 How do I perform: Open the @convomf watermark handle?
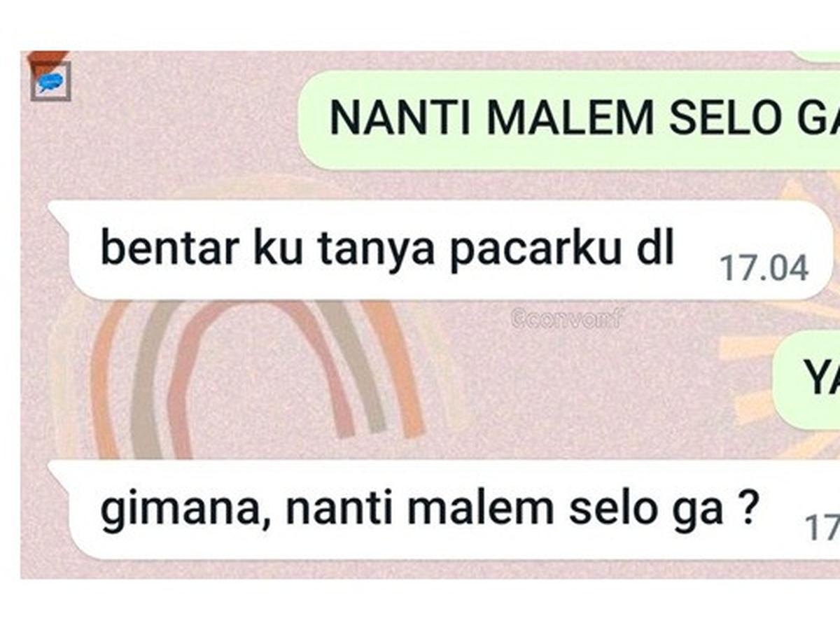pos(567,319)
